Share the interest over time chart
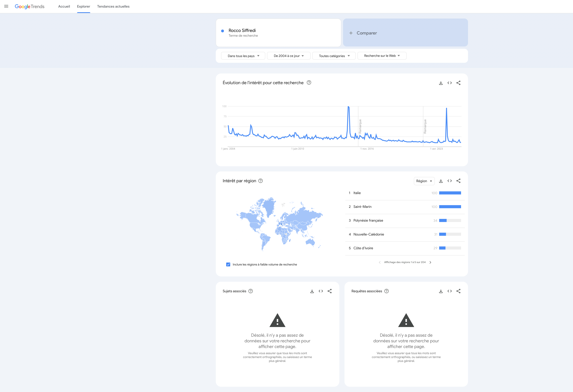Viewport: 573px width, 392px height. coord(458,83)
